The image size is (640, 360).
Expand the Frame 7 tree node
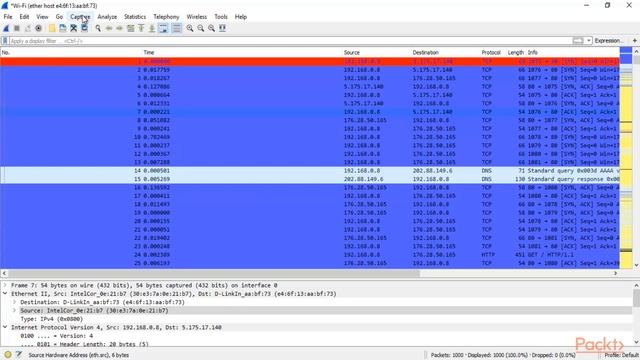pyautogui.click(x=5, y=285)
